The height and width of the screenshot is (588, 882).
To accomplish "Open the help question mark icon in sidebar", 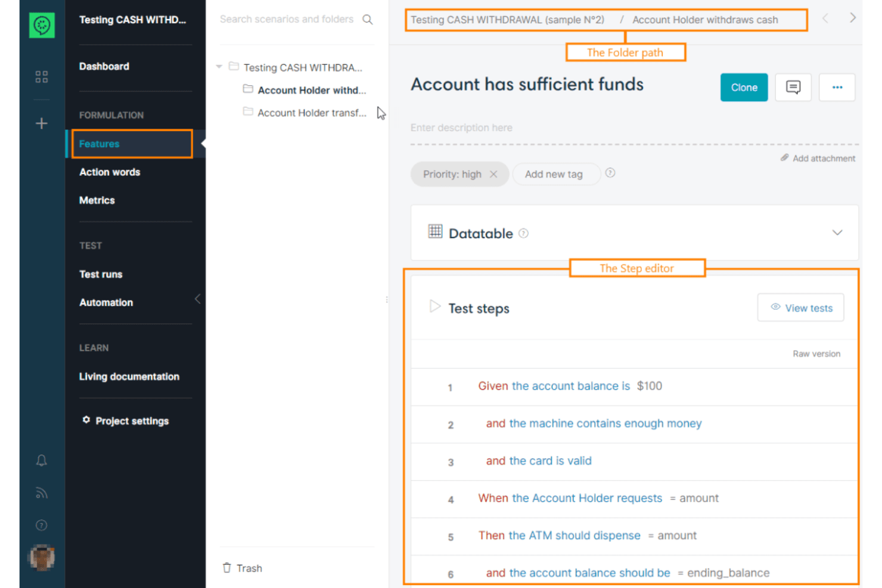I will 41,525.
